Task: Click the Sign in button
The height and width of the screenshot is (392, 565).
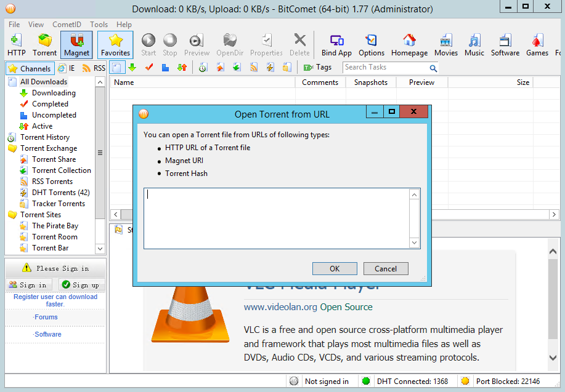Action: (x=29, y=285)
